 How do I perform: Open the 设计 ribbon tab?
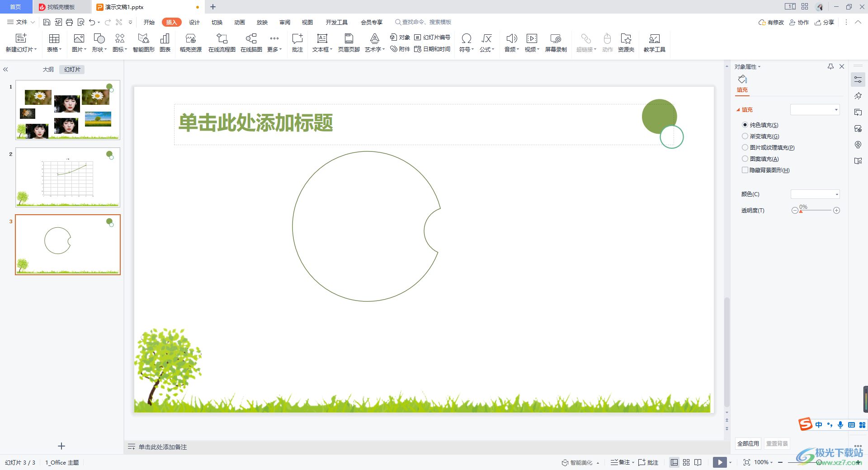coord(194,22)
